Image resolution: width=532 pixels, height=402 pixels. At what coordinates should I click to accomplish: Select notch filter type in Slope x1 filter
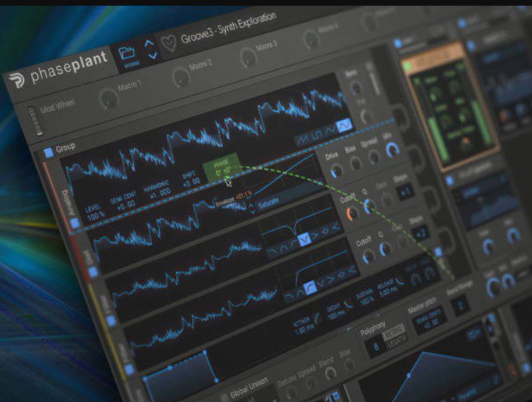[304, 240]
